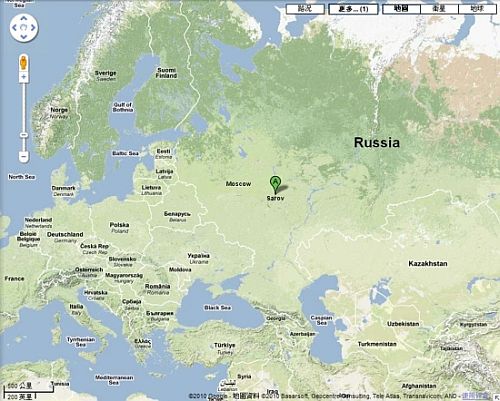Open the terms of use link at the bottom right
This screenshot has width=500, height=401.
(475, 396)
